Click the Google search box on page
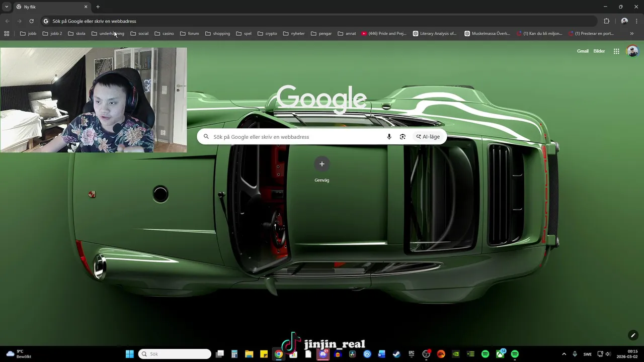Viewport: 644px width, 362px height. coord(322,137)
